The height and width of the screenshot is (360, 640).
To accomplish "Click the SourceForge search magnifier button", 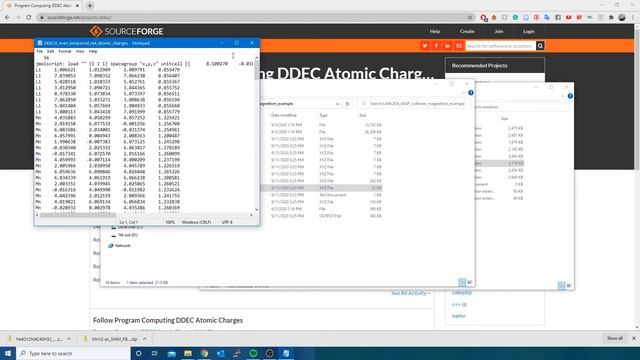I will point(540,46).
